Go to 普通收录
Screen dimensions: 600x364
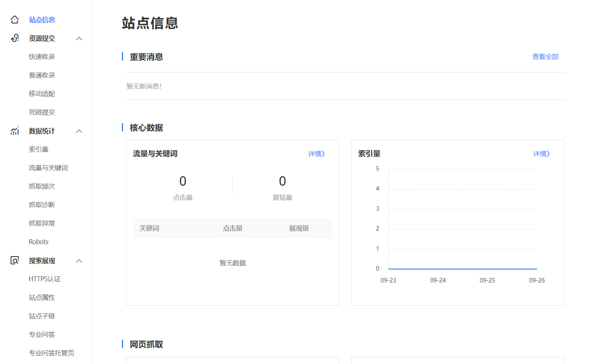(x=42, y=75)
